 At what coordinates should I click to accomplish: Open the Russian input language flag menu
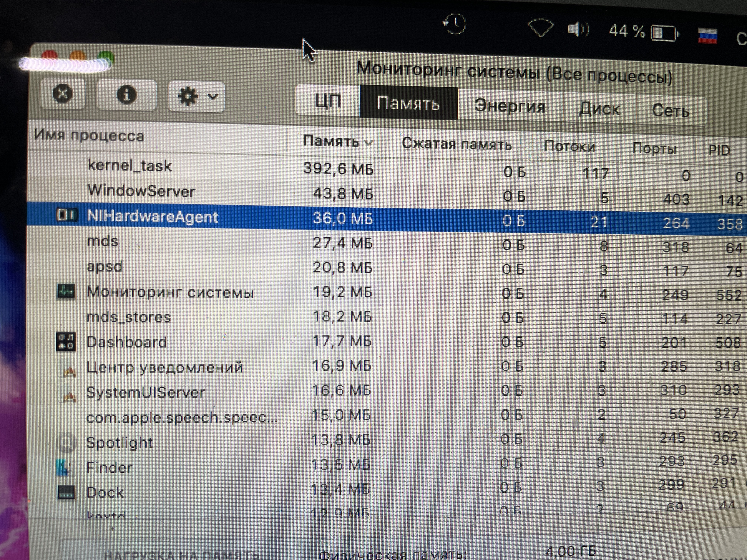[707, 36]
